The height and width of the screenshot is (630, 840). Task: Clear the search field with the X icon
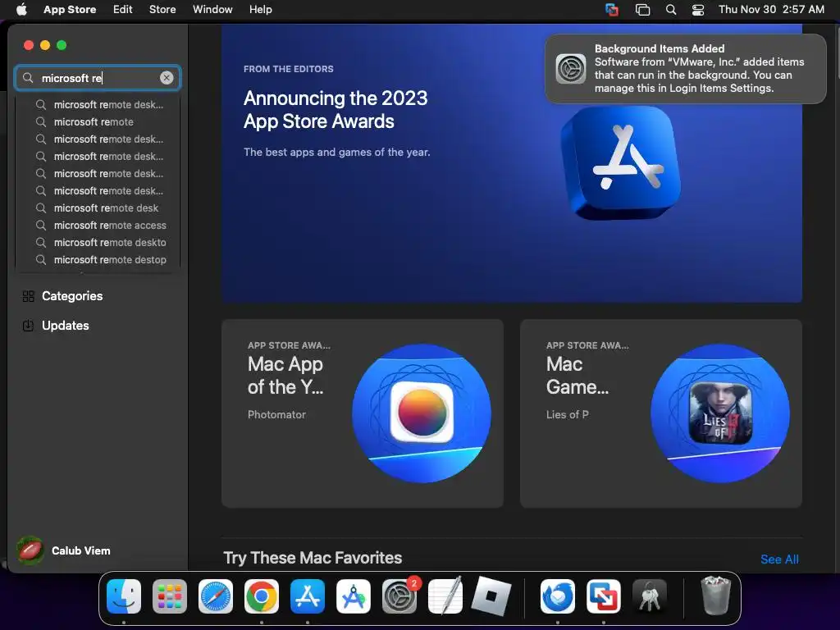167,78
